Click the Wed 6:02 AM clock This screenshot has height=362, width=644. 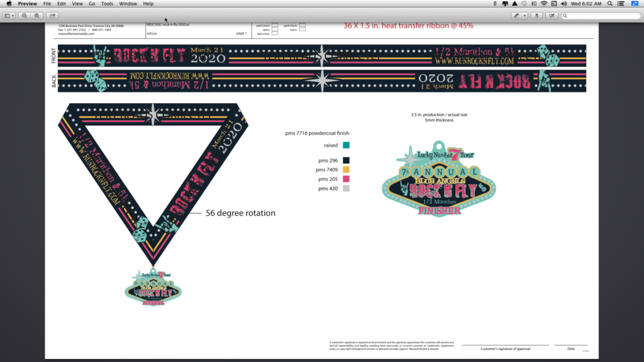click(x=586, y=4)
